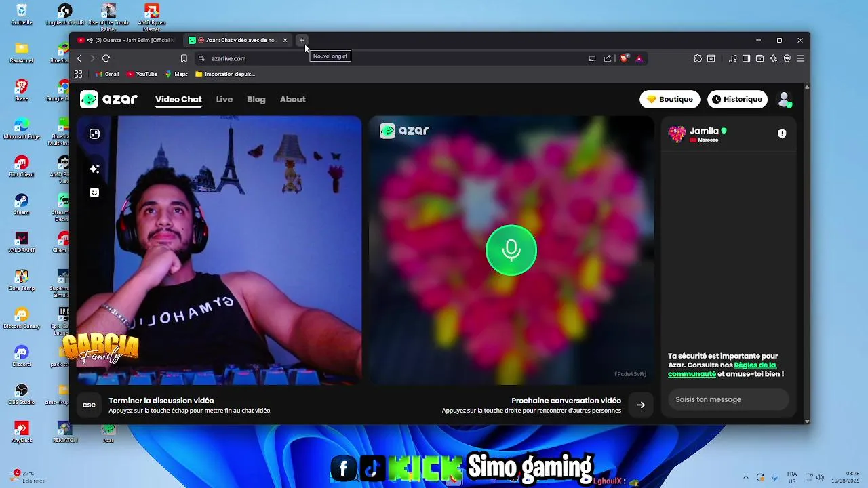The image size is (868, 488).
Task: Open the YouTube bookmark
Action: tap(142, 74)
